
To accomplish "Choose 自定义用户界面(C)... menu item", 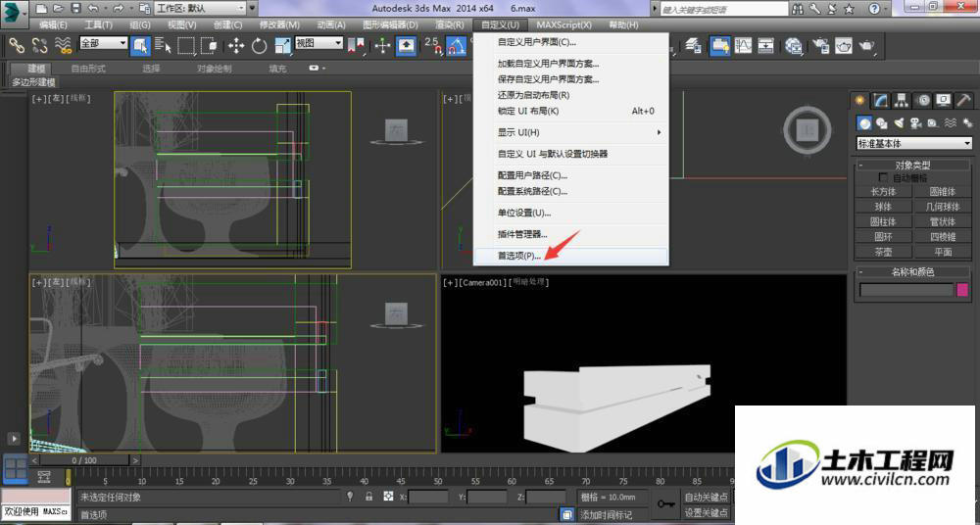I will pos(571,42).
